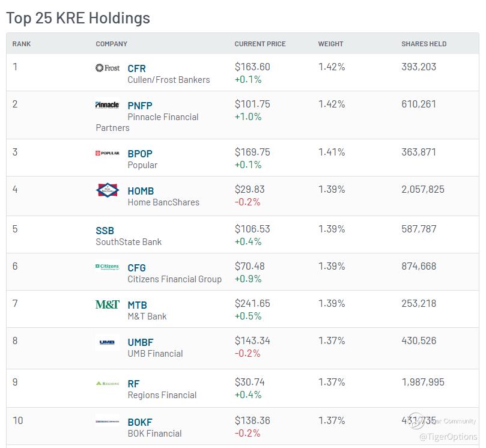Click the Home BancShares diamond logo
Screen dimensions: 486x448
pos(108,190)
